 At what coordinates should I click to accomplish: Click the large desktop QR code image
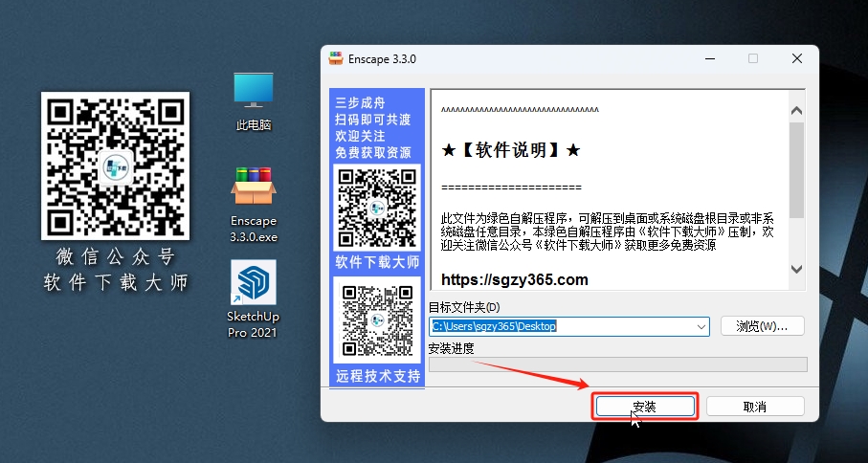[115, 165]
